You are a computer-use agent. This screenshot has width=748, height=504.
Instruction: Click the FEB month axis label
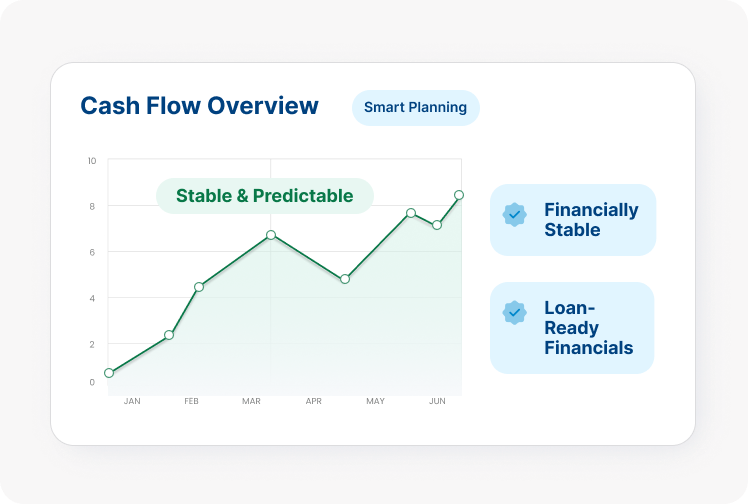coord(191,401)
